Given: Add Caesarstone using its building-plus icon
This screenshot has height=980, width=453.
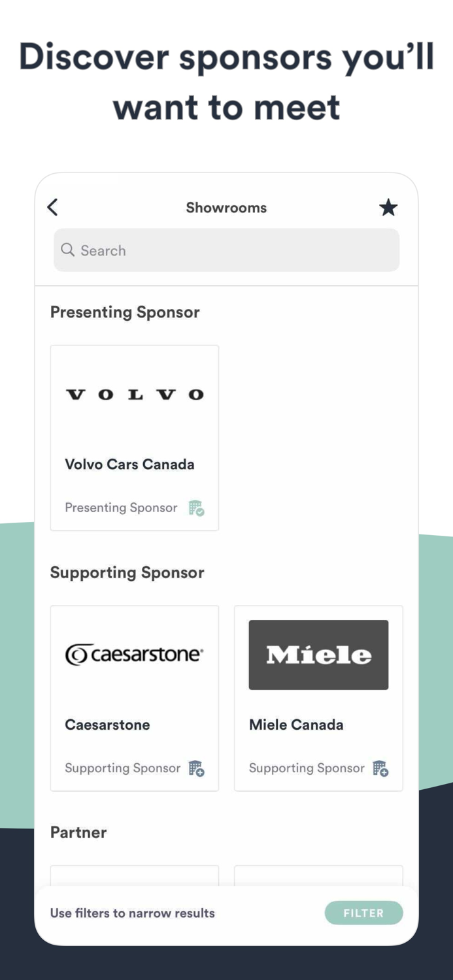Looking at the screenshot, I should pyautogui.click(x=196, y=768).
